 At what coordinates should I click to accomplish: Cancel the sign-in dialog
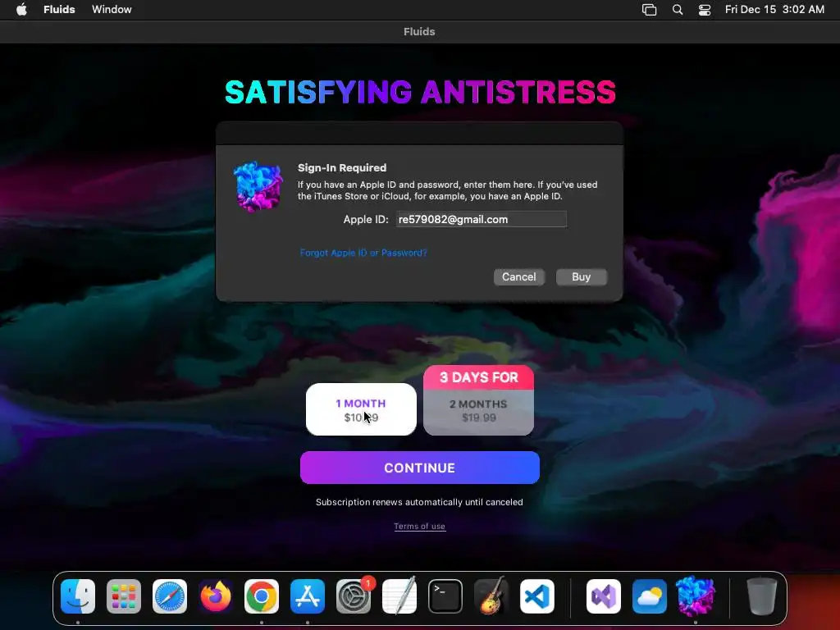click(x=518, y=277)
